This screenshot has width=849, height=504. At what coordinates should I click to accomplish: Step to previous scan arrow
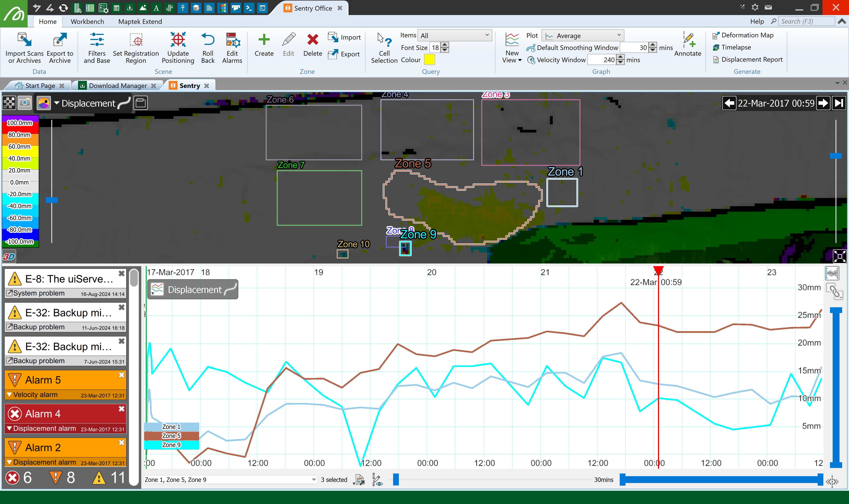point(729,103)
